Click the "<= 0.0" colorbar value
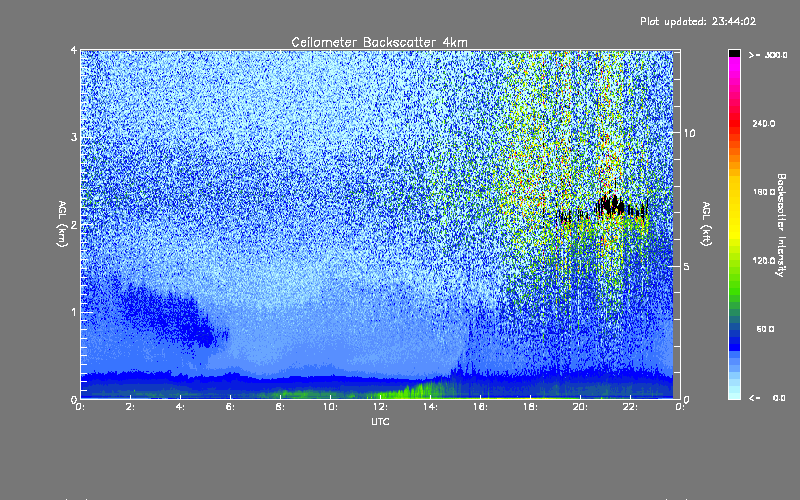The height and width of the screenshot is (500, 800). (x=767, y=398)
